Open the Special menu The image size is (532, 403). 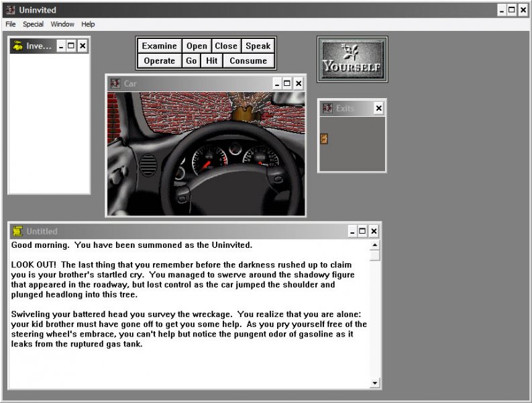tap(33, 24)
